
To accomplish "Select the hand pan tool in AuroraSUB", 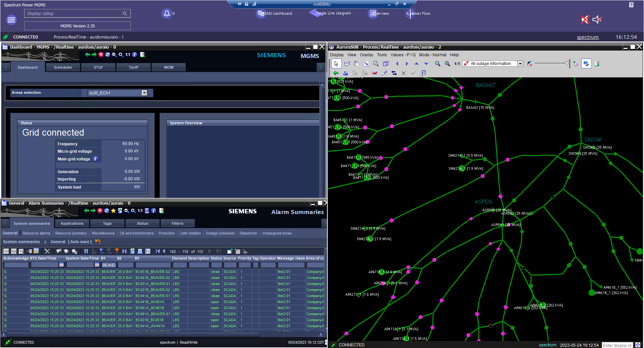I will pos(356,64).
